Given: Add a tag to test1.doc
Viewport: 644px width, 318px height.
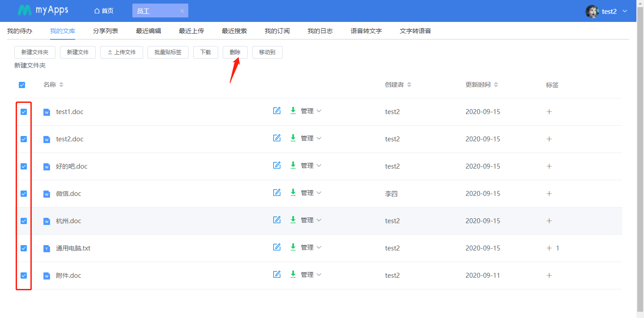Looking at the screenshot, I should pyautogui.click(x=549, y=112).
